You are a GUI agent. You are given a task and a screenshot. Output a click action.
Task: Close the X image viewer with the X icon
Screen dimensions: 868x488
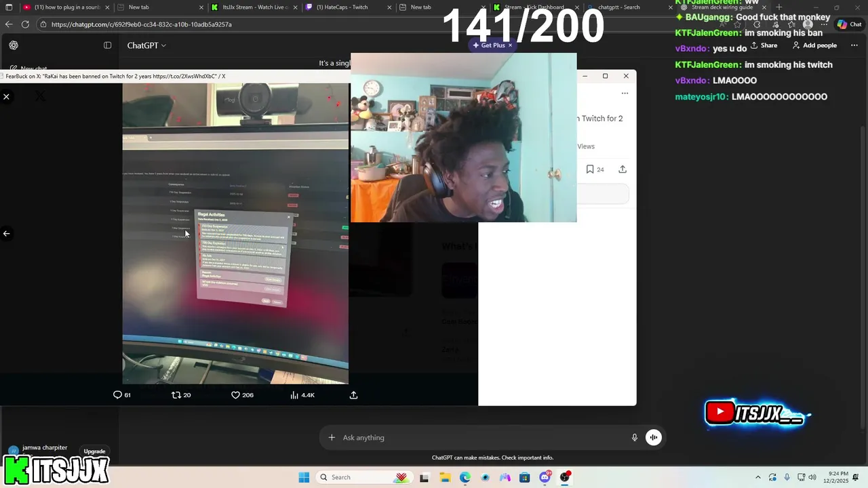(x=6, y=97)
